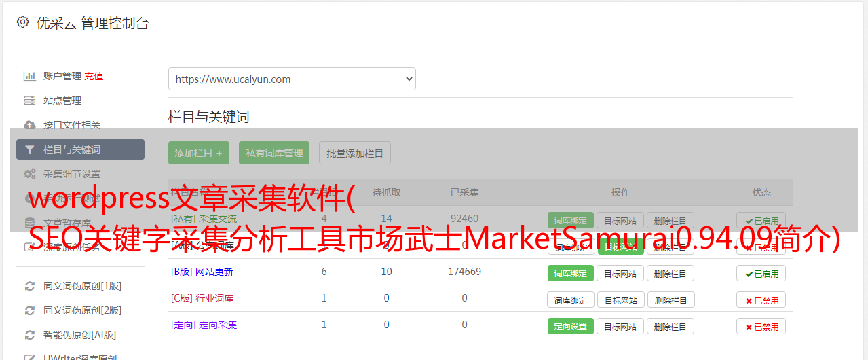Click the 批量添加栏目 button
868x360 pixels.
[x=355, y=153]
